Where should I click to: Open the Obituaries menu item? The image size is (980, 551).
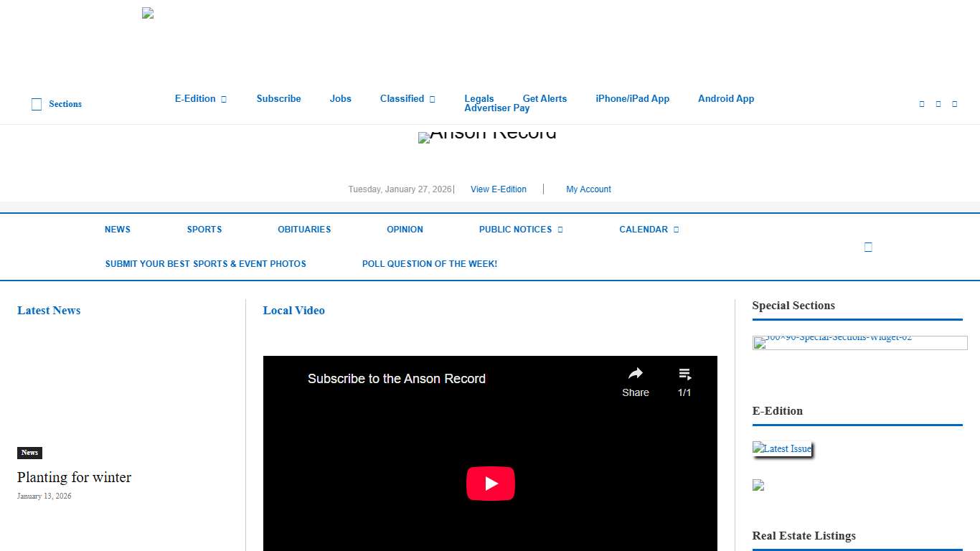coord(304,230)
